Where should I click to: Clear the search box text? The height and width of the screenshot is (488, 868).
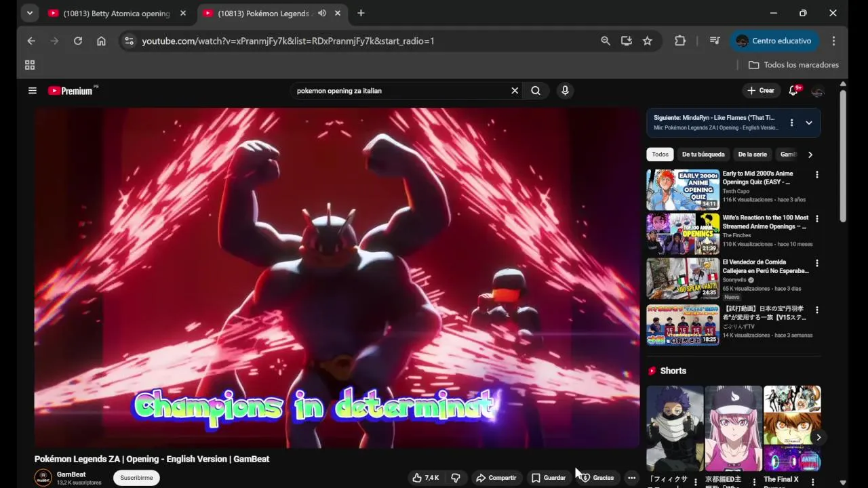coord(515,90)
